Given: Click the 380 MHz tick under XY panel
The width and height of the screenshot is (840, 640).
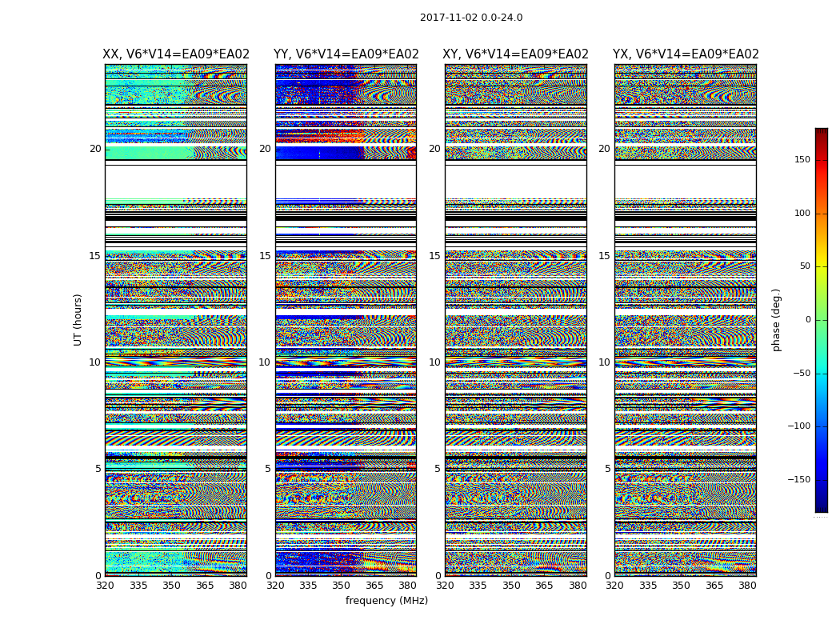Looking at the screenshot, I should click(x=578, y=586).
